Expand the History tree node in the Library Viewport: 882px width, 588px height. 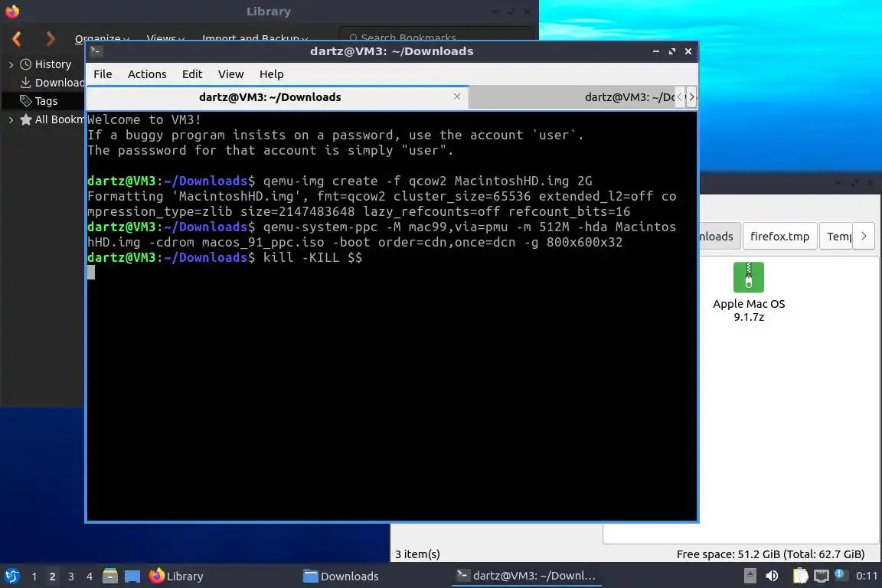point(11,65)
